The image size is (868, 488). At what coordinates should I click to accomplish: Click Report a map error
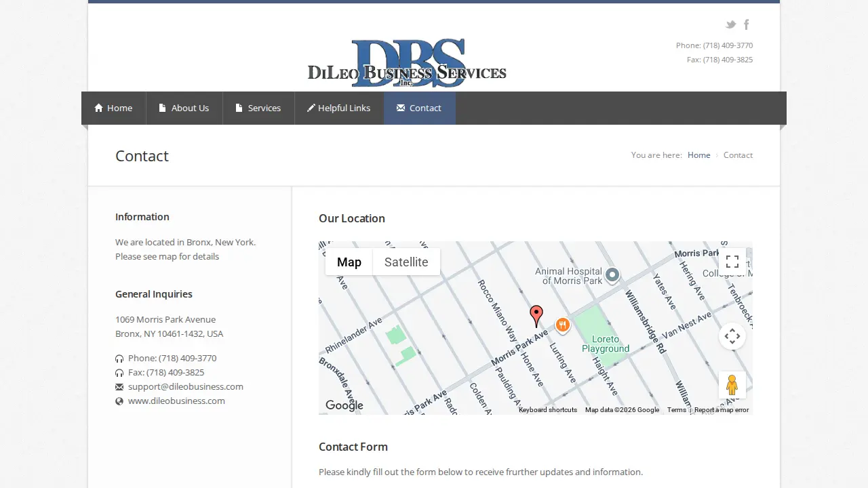click(x=722, y=410)
